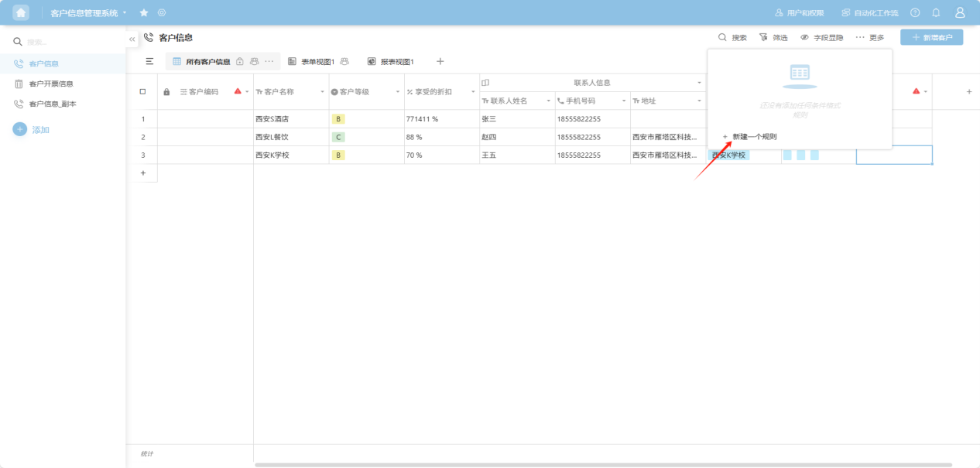The height and width of the screenshot is (468, 980).
Task: Click the star favorite icon
Action: pos(144,13)
